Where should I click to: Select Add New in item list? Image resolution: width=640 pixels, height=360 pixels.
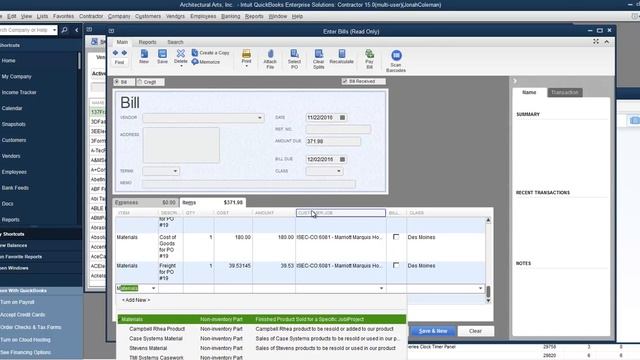136,300
